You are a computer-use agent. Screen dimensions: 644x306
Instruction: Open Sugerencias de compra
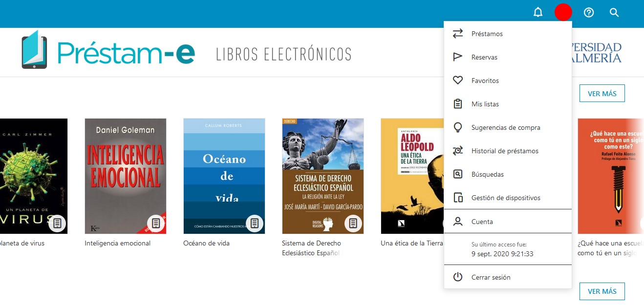[x=508, y=127]
